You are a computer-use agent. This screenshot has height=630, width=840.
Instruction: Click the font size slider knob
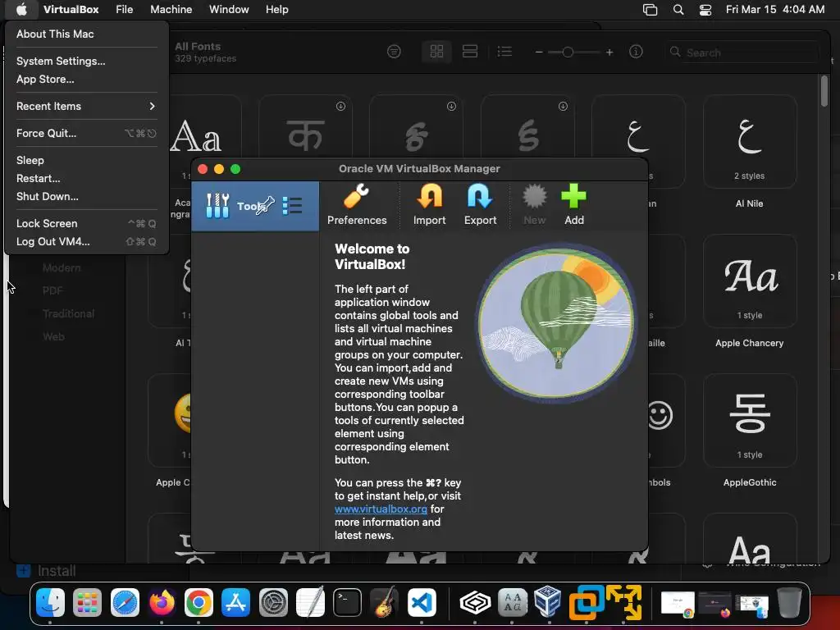[x=568, y=52]
